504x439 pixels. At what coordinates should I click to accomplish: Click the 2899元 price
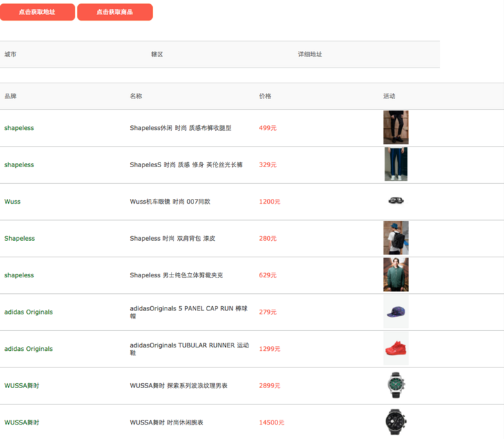[270, 386]
